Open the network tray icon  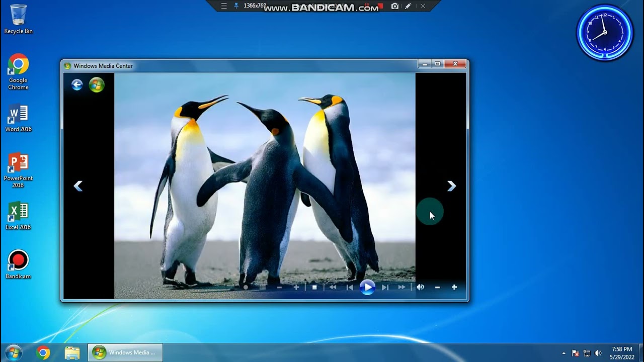tap(587, 353)
